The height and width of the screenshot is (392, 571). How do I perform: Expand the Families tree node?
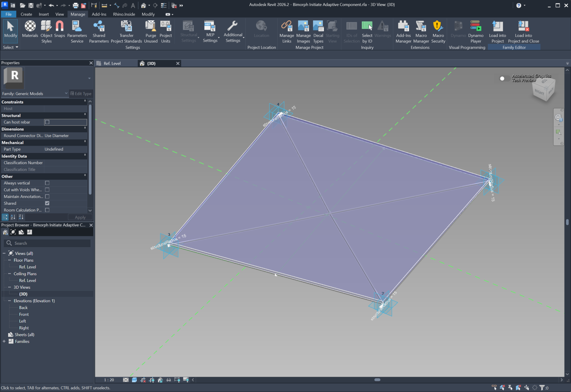pos(4,341)
